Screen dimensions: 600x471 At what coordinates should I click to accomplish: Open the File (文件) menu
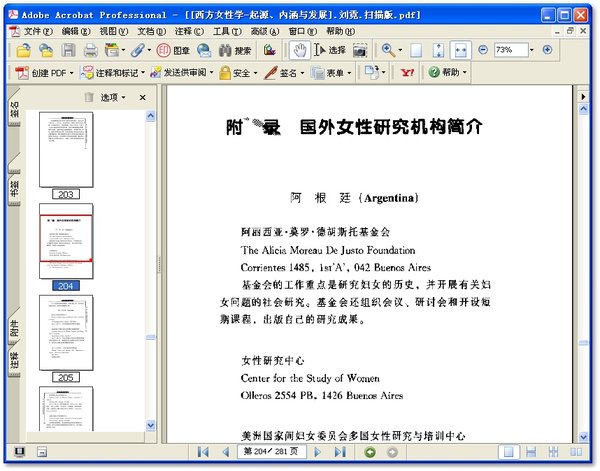(x=38, y=31)
